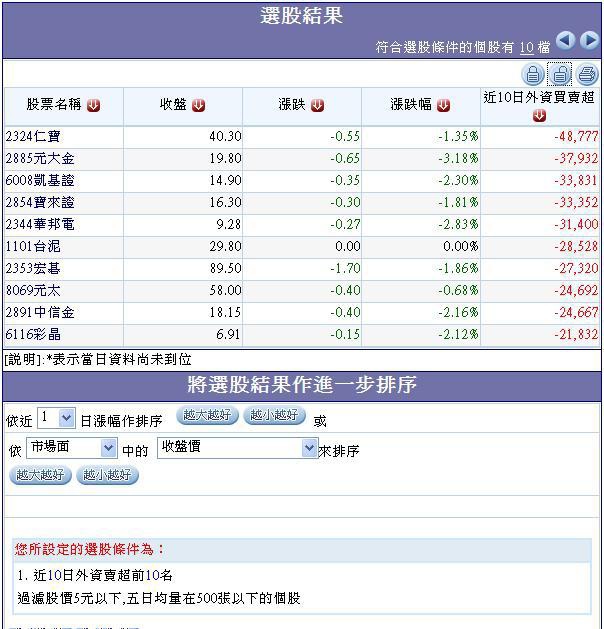Image resolution: width=604 pixels, height=629 pixels.
Task: Click closing price 9.28
Action: pos(229,224)
